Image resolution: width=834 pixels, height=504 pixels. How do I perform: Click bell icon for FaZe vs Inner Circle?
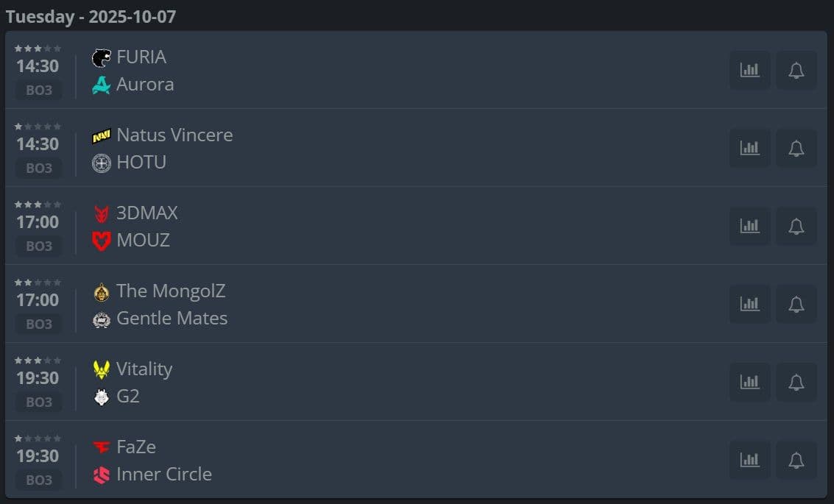(x=796, y=461)
